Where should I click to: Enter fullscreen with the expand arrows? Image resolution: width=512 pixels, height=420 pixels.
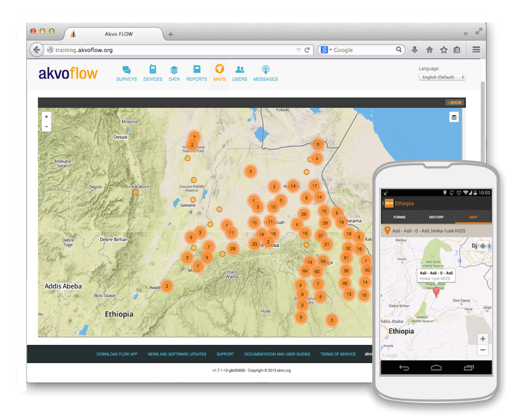(x=479, y=31)
